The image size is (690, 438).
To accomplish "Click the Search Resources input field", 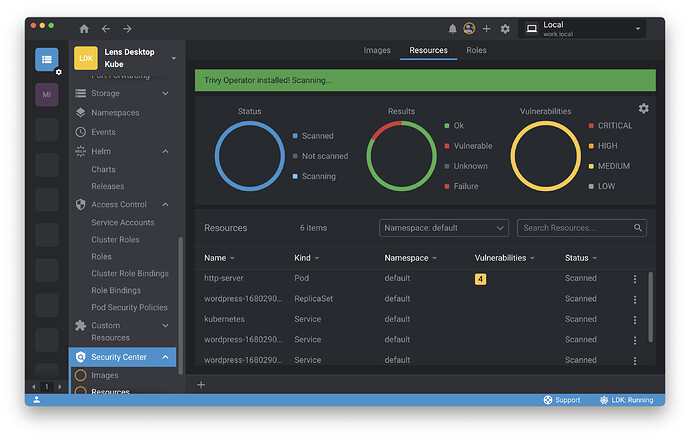I will (575, 228).
